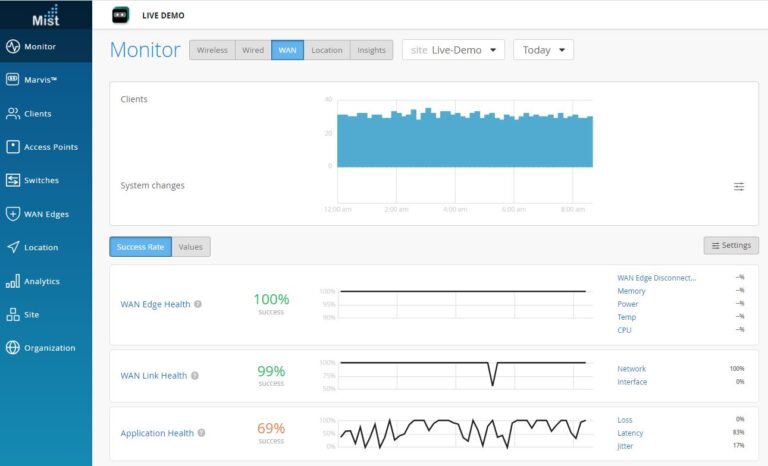
Task: Click the Latency classifier link
Action: click(x=630, y=433)
